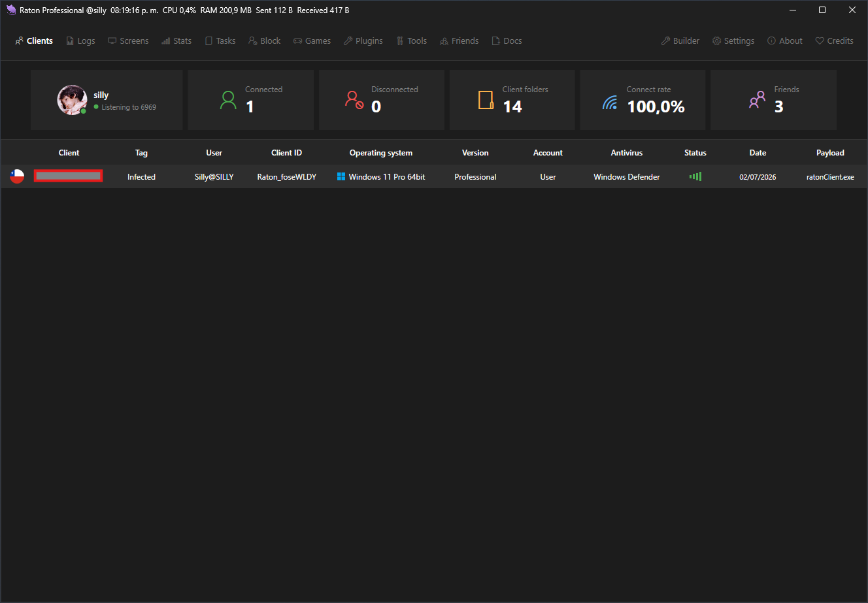Select the Raton_foseWLDY client row

(x=434, y=176)
